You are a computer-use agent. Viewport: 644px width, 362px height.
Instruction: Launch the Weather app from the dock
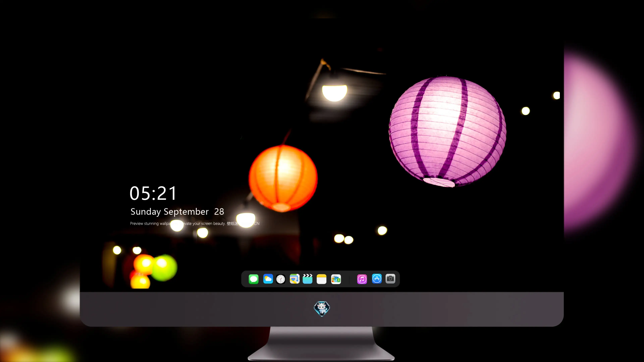point(268,279)
